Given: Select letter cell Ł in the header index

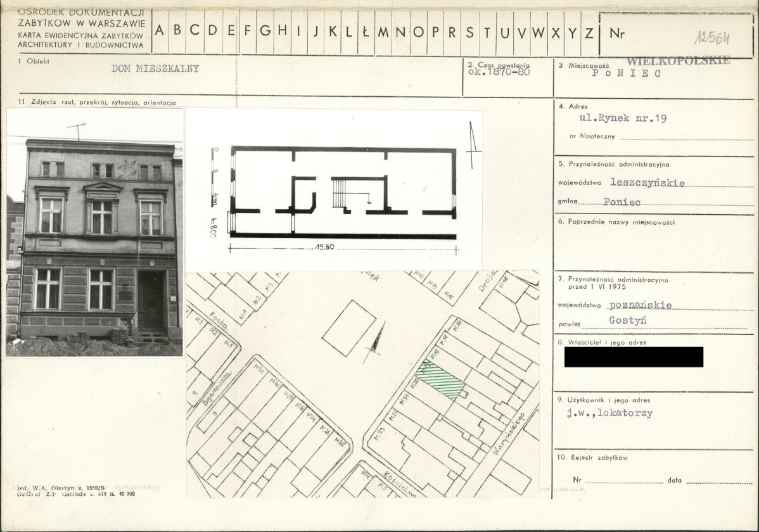Looking at the screenshot, I should tap(366, 32).
